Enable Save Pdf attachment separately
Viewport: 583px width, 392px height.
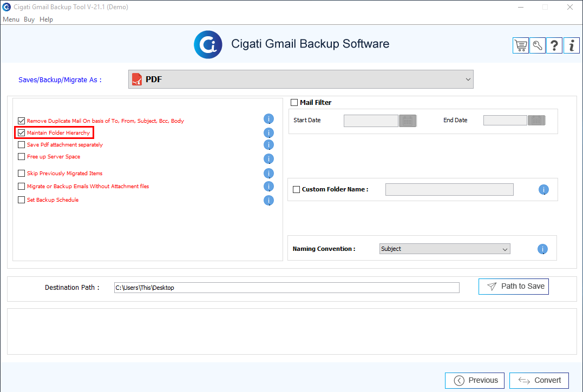tap(21, 144)
